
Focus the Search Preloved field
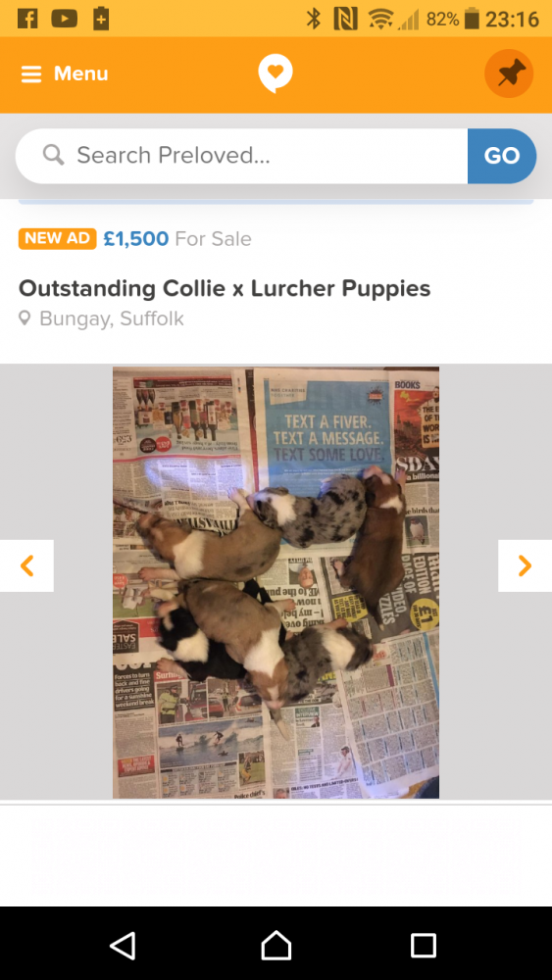click(x=241, y=156)
